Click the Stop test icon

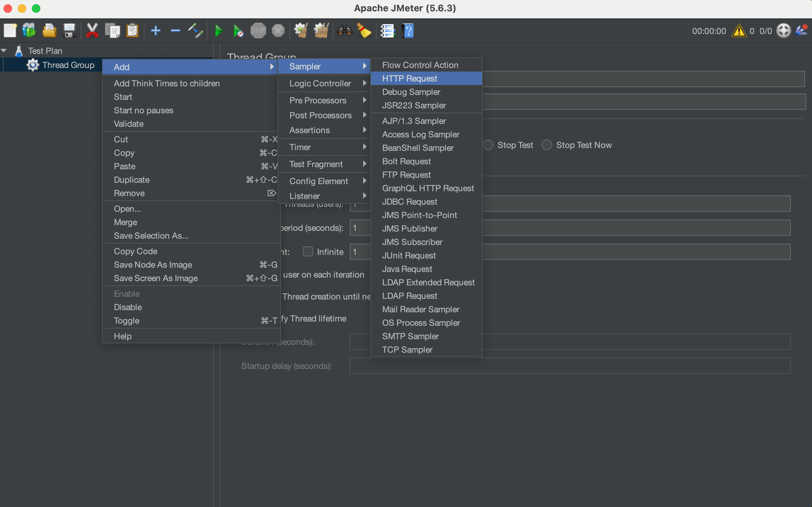pyautogui.click(x=258, y=30)
